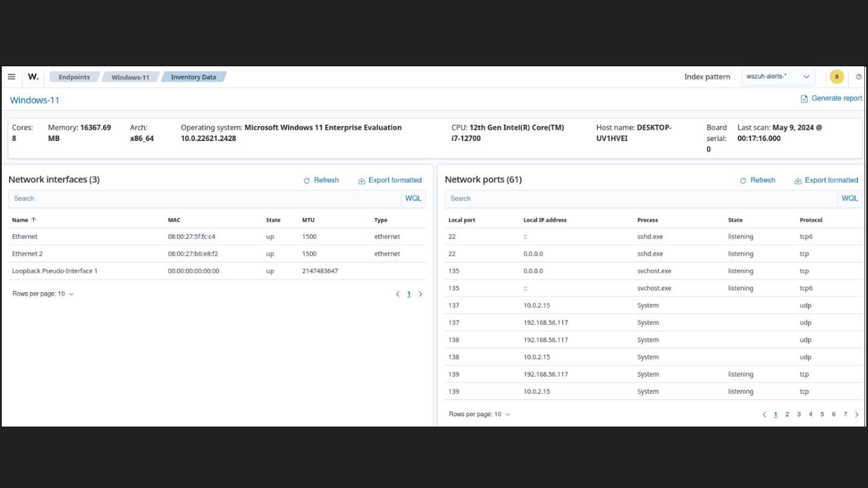Click the report icon beside Generate report
Image resolution: width=868 pixels, height=488 pixels.
(x=804, y=99)
